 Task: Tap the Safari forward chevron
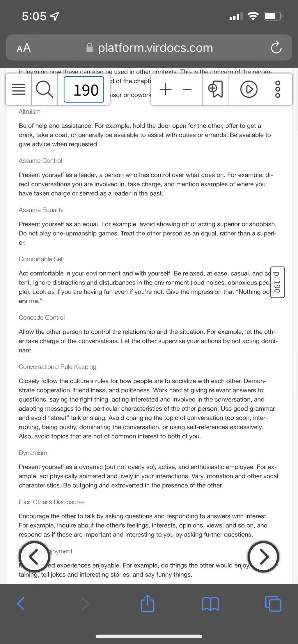(x=85, y=604)
